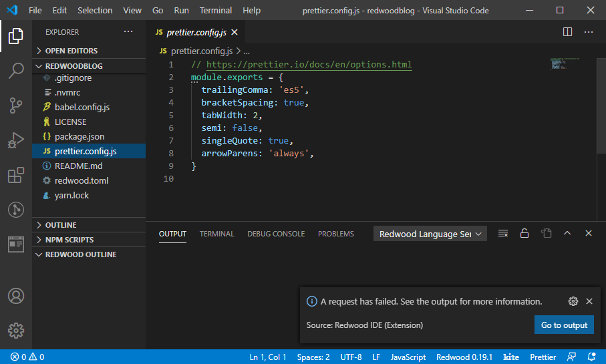Open the Selection menu
Image resolution: width=606 pixels, height=364 pixels.
(x=95, y=11)
